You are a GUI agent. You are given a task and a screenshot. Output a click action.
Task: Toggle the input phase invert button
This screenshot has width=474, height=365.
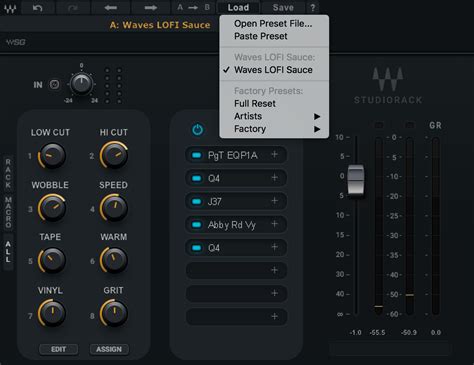point(55,85)
